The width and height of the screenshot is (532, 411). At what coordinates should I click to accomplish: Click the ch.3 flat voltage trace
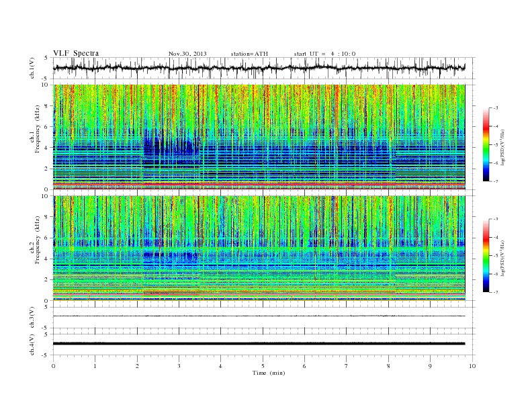(x=259, y=316)
